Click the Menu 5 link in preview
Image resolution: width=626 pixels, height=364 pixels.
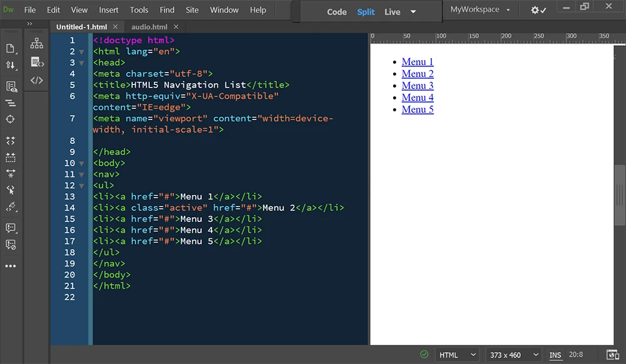click(x=417, y=109)
